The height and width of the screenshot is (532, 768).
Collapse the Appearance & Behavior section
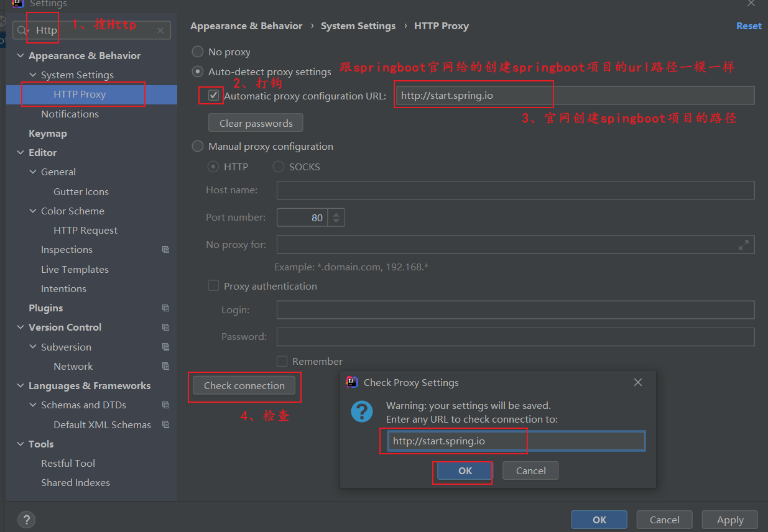click(x=21, y=56)
